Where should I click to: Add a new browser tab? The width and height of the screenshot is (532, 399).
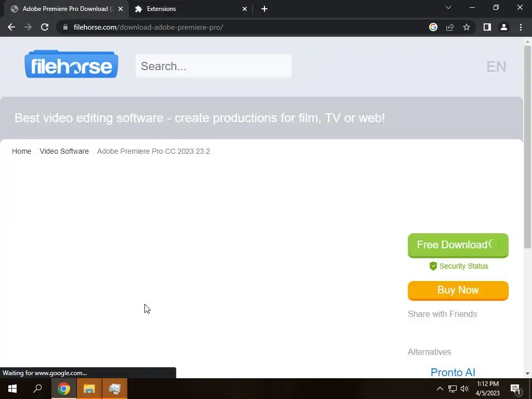pos(264,9)
